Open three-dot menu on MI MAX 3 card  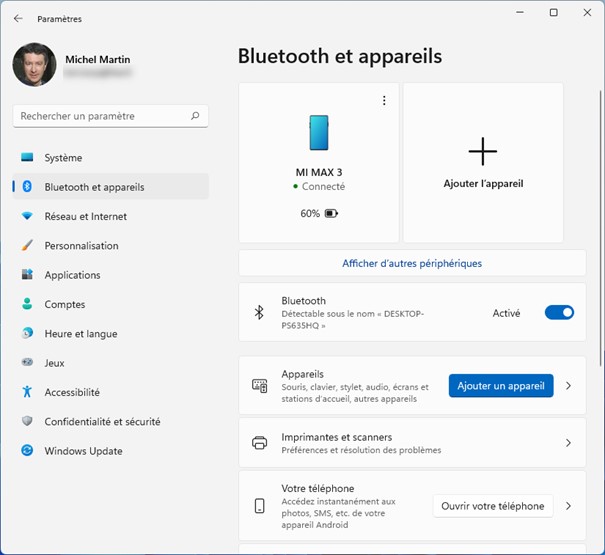pyautogui.click(x=384, y=101)
